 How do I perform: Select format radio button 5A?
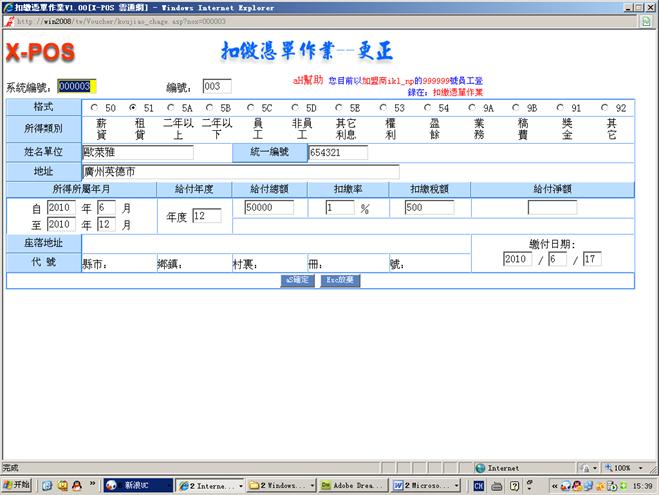(x=170, y=107)
